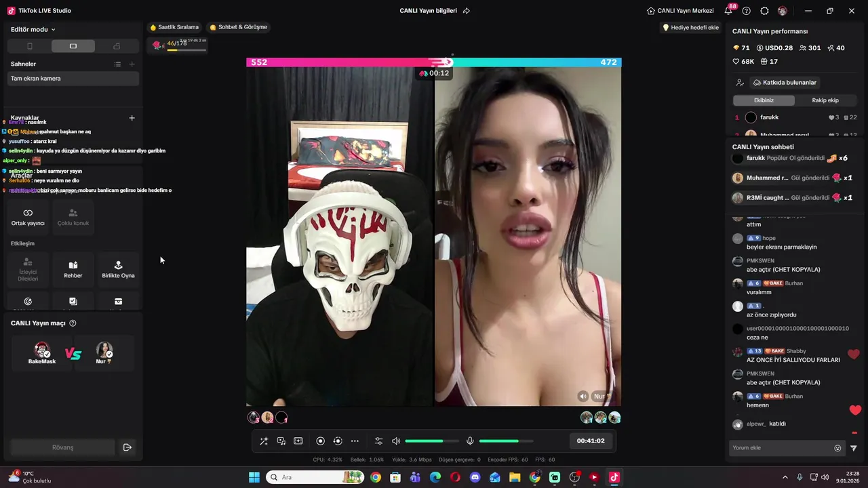The width and height of the screenshot is (868, 488).
Task: Open Google Chrome from the taskbar
Action: [376, 477]
